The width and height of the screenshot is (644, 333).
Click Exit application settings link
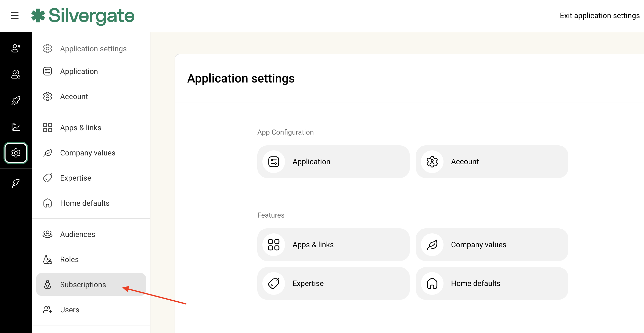pyautogui.click(x=599, y=16)
